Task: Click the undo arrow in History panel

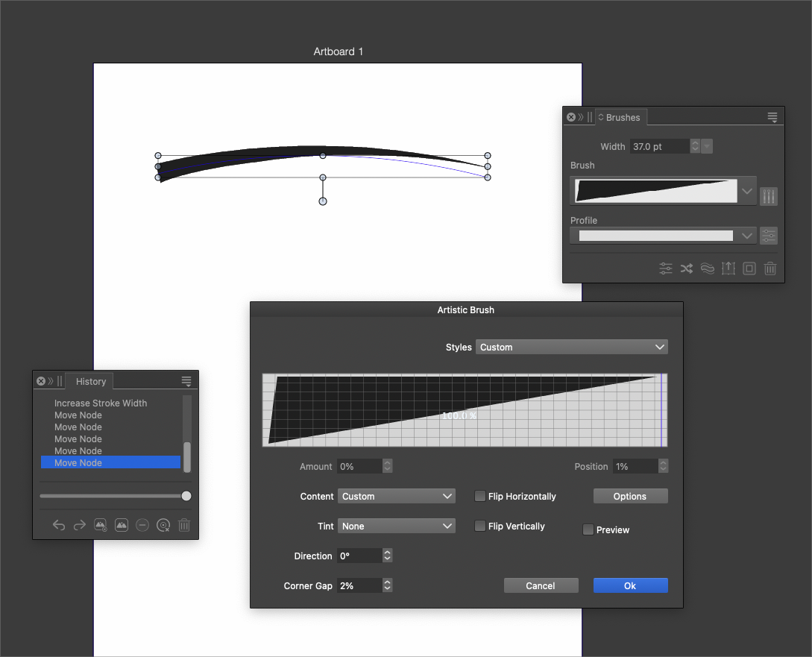Action: (x=59, y=525)
